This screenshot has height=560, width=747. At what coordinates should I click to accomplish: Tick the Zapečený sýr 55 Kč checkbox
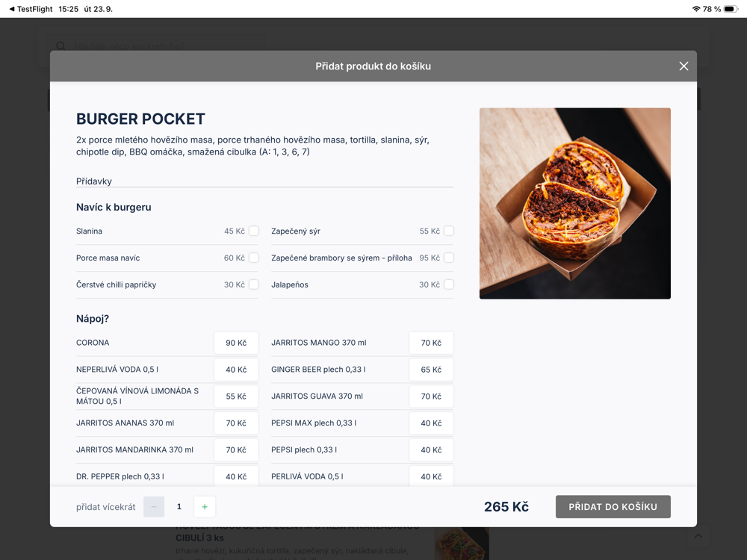pos(449,231)
